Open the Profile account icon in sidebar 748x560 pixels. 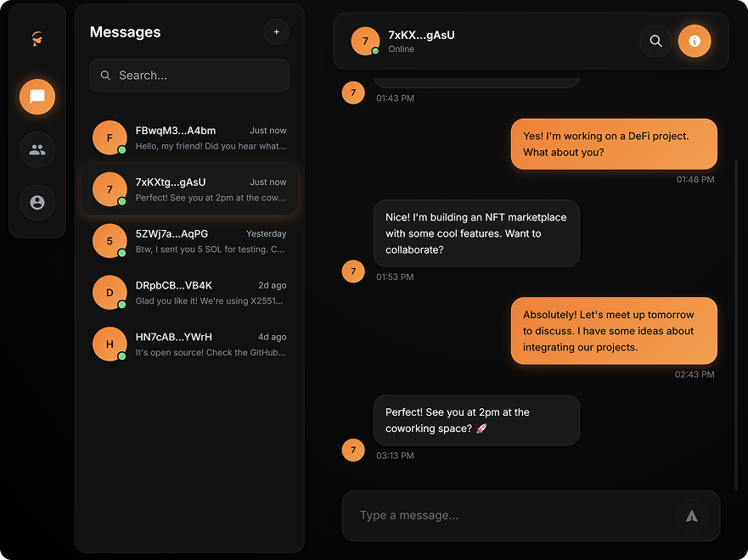point(37,202)
